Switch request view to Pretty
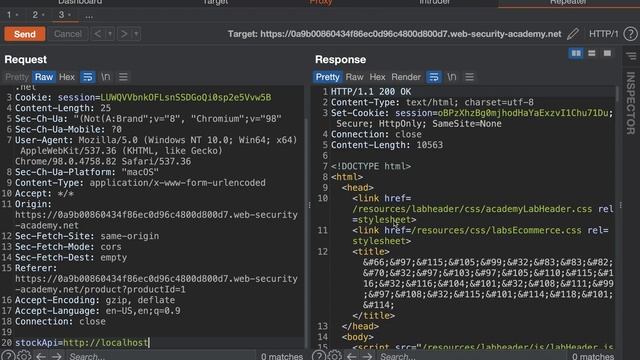640x360 pixels. pyautogui.click(x=17, y=77)
